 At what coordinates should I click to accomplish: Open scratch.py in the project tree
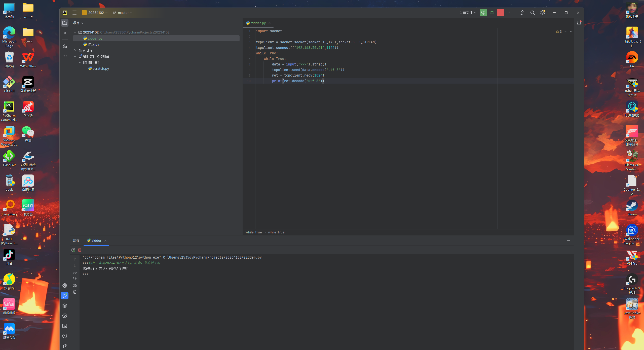(100, 68)
